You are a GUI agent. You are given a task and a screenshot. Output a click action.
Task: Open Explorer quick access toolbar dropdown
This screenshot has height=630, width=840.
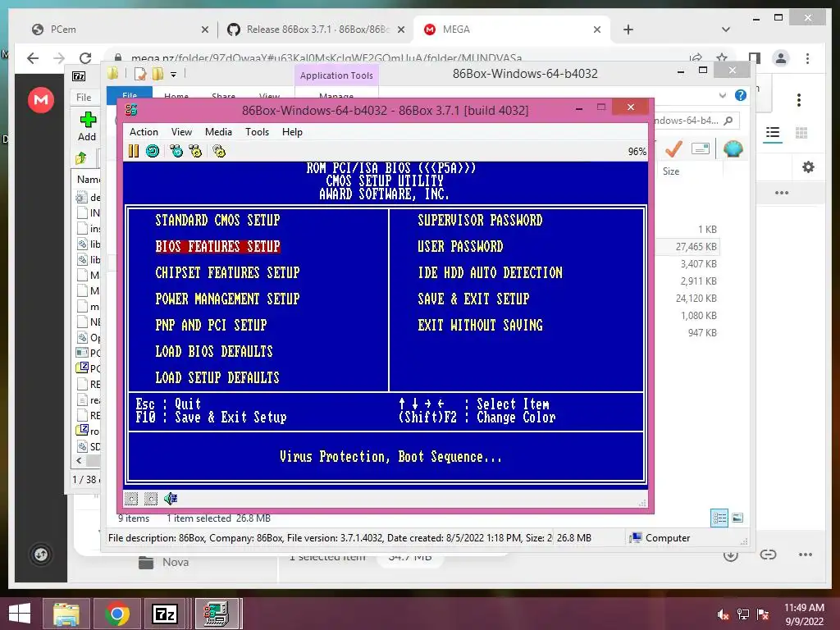pyautogui.click(x=174, y=74)
